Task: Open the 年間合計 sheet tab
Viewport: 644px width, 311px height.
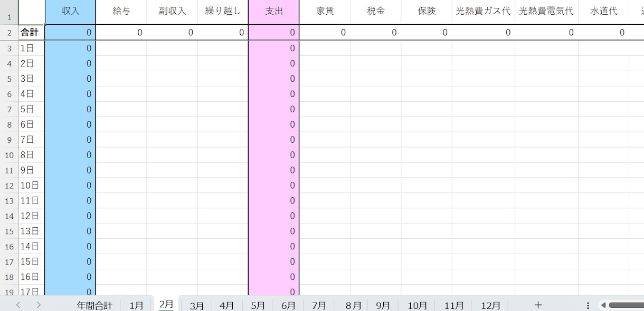Action: [94, 306]
